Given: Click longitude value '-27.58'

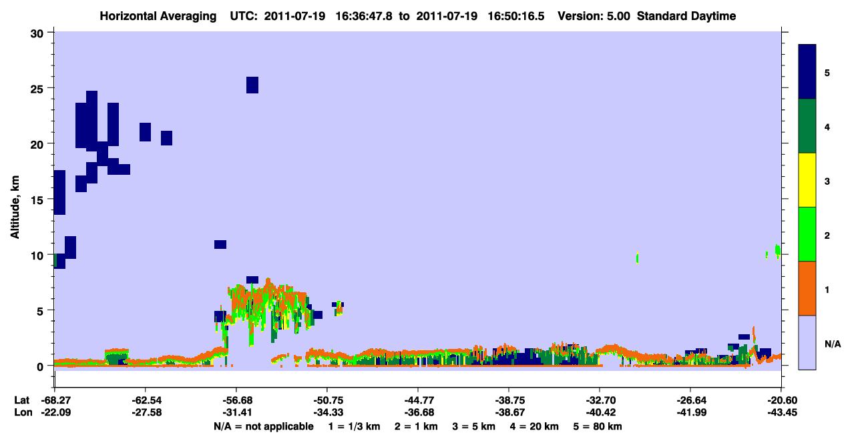Looking at the screenshot, I should 145,413.
